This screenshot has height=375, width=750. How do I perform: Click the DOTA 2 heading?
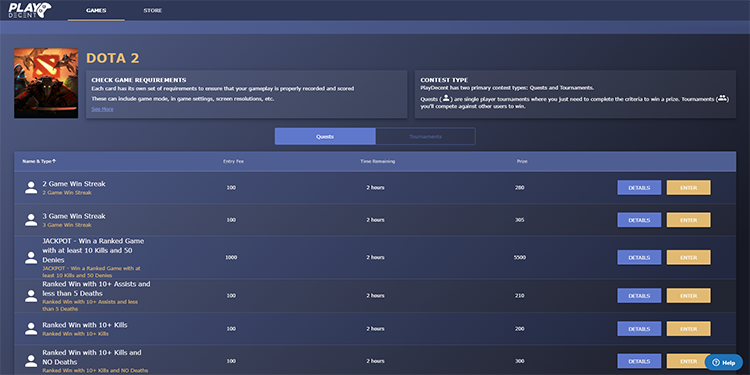[113, 58]
